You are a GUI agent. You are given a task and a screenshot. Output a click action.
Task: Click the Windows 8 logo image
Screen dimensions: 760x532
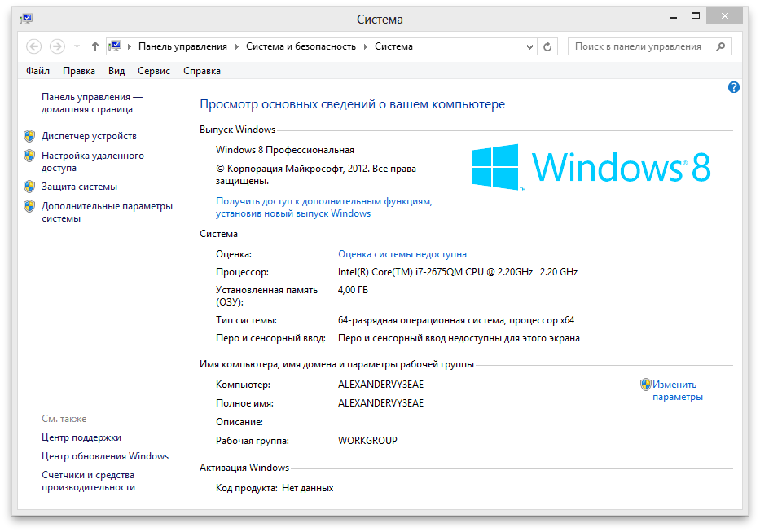(591, 167)
